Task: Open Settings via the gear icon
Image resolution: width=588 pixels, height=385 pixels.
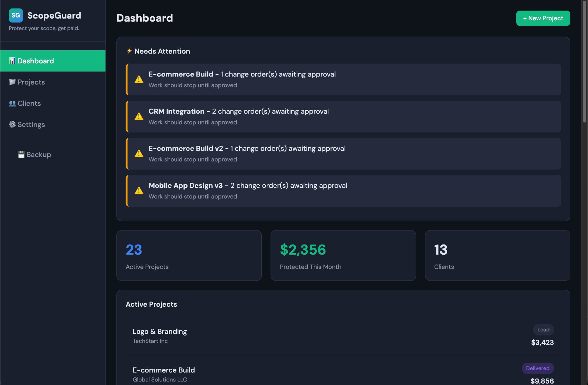Action: point(12,125)
